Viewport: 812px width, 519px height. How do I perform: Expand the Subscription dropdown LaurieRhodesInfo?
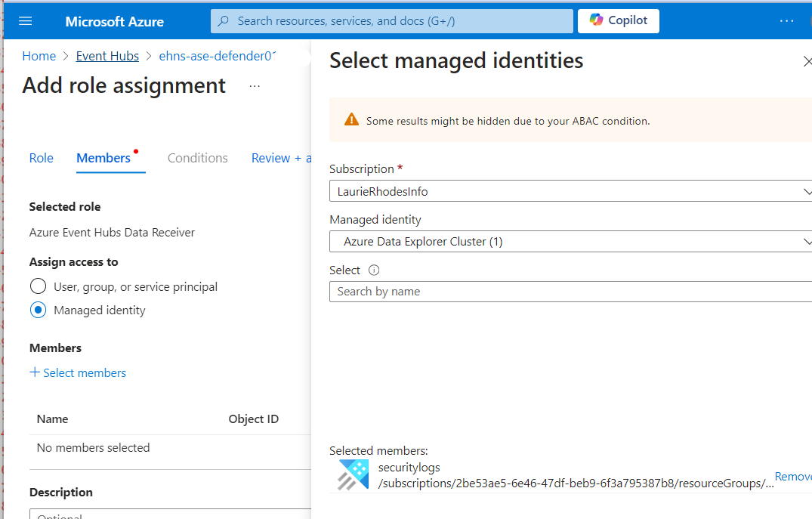click(x=570, y=191)
